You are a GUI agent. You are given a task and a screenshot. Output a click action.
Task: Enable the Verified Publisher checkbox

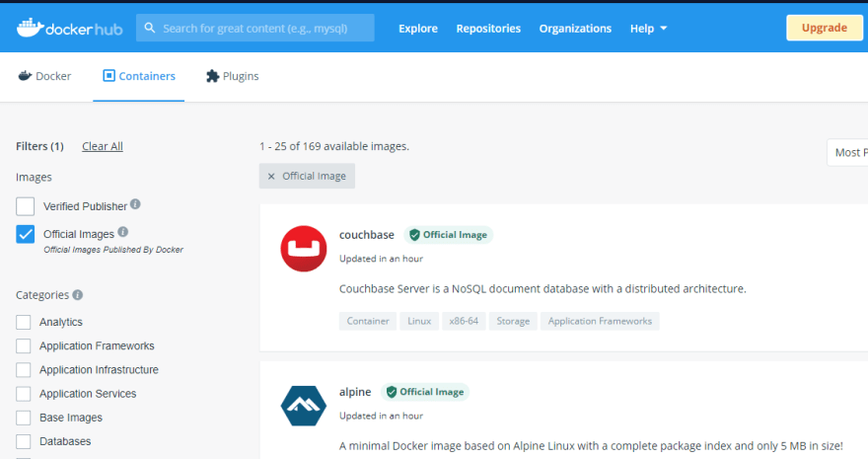pyautogui.click(x=25, y=206)
